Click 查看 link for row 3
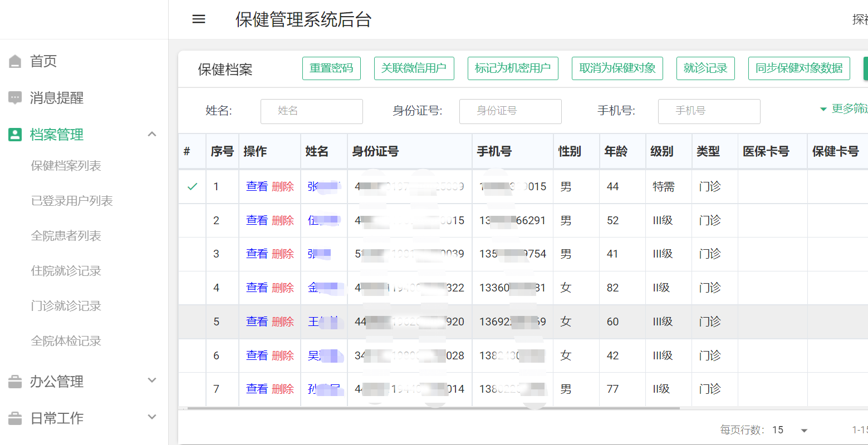This screenshot has height=445, width=868. pyautogui.click(x=257, y=254)
